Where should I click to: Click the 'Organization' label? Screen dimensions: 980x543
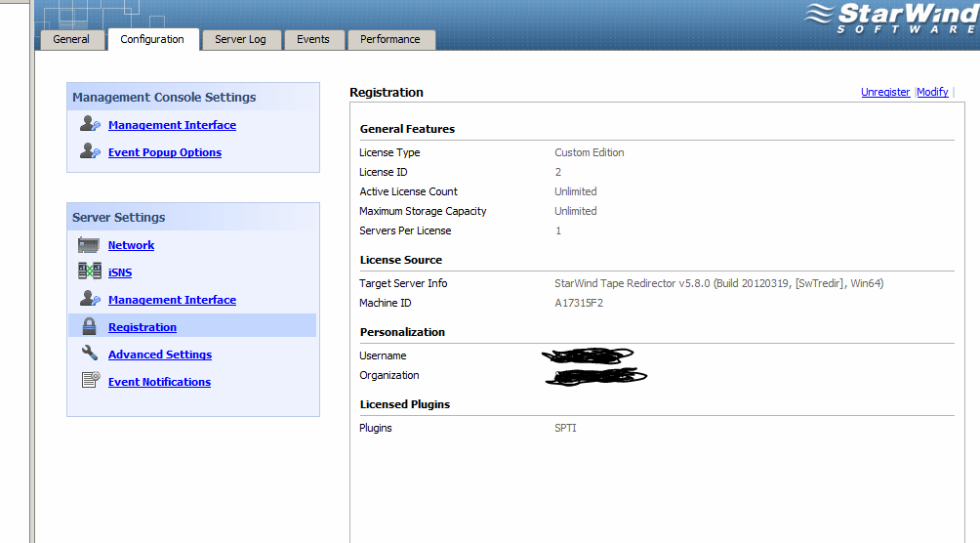[389, 375]
